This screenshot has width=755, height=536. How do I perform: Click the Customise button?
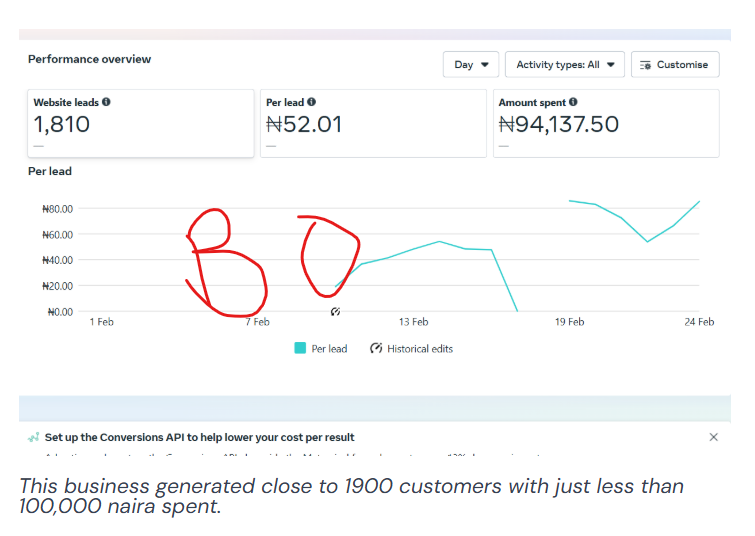click(675, 65)
